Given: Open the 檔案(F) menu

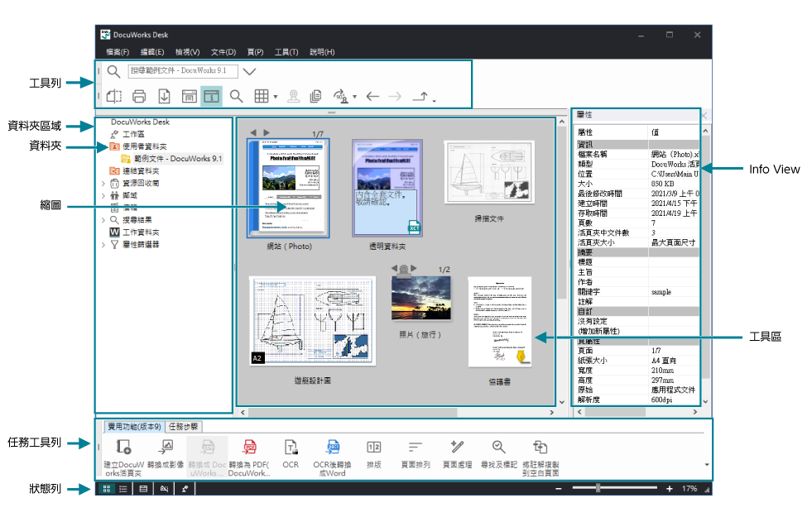Looking at the screenshot, I should click(118, 52).
